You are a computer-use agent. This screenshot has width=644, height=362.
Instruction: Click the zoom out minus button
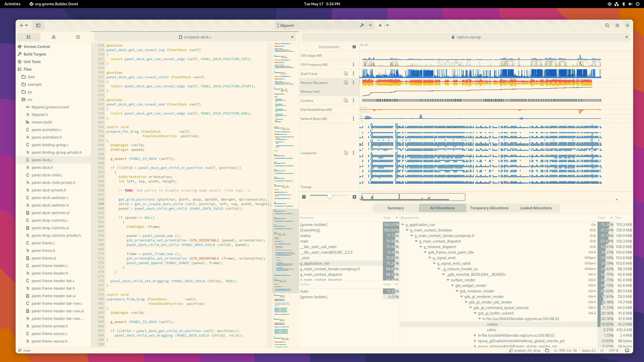[304, 197]
